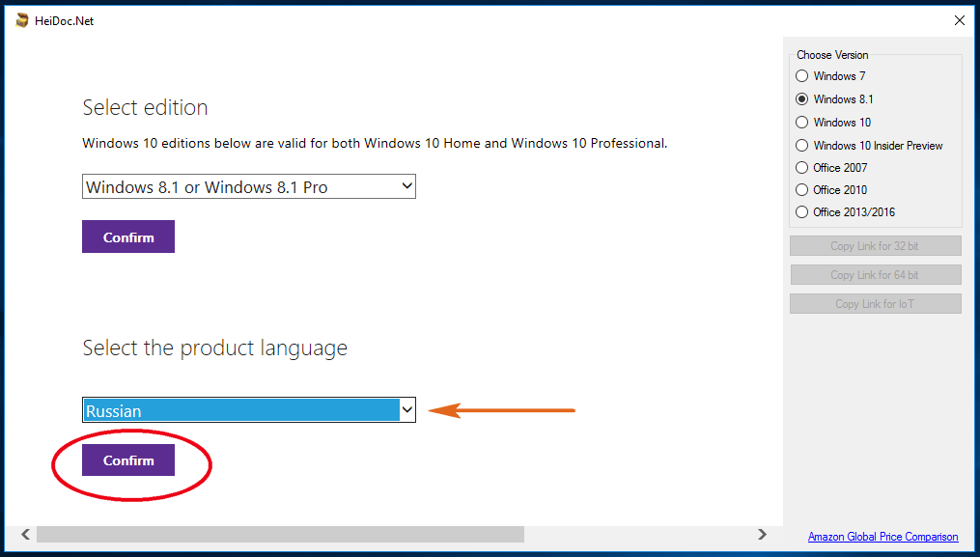Screen dimensions: 980x557
Task: Click Copy Link for IoT button
Action: (875, 304)
